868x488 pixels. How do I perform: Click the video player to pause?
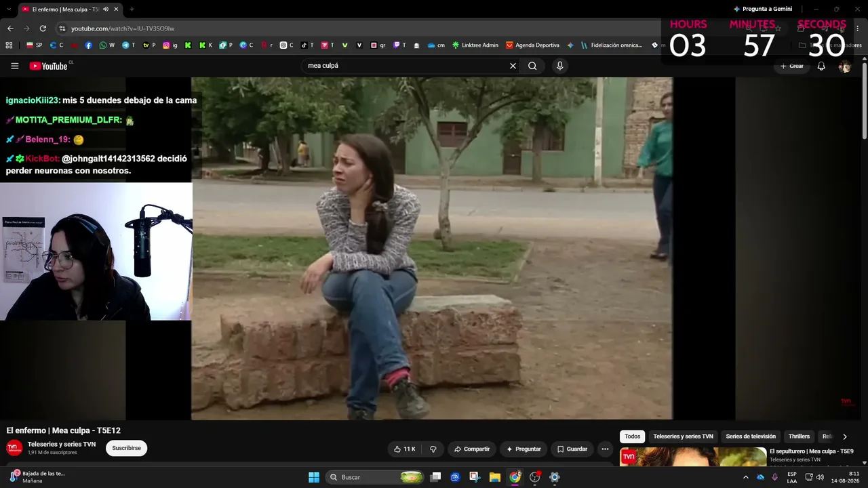click(432, 248)
